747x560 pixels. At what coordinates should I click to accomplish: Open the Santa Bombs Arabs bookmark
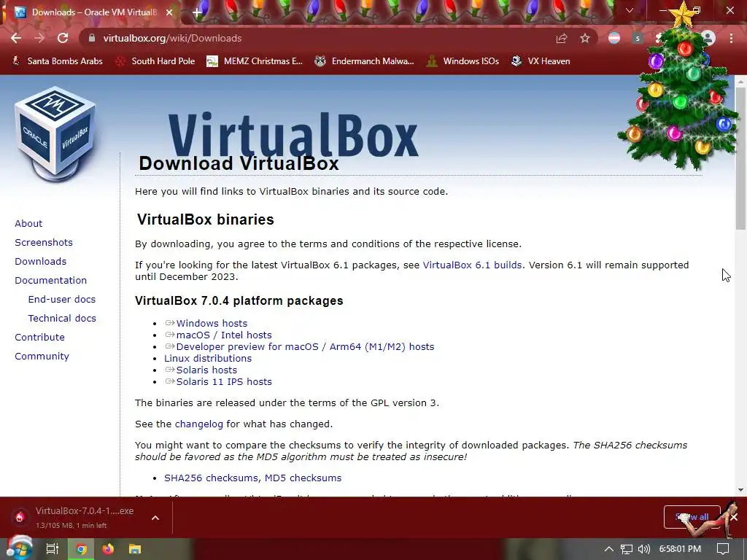pos(57,61)
